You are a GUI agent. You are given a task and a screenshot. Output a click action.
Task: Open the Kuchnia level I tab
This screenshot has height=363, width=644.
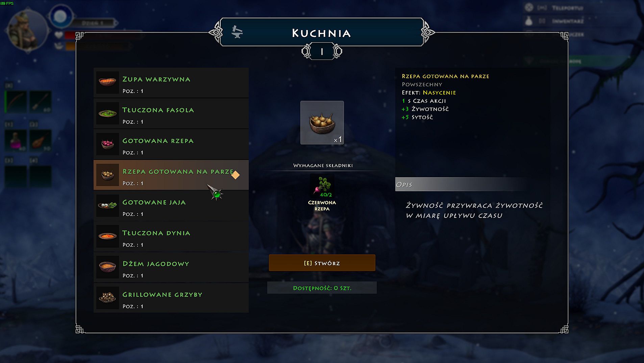(x=322, y=51)
